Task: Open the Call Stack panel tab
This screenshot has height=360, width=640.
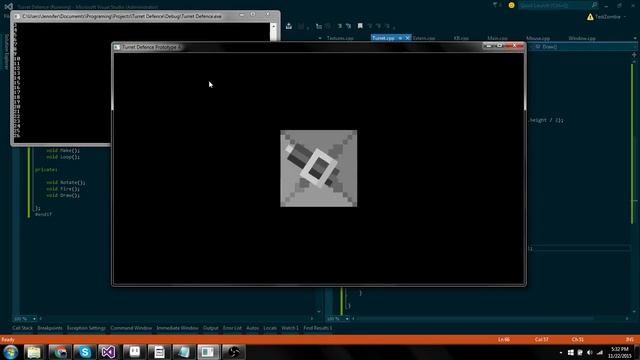Action: tap(22, 328)
